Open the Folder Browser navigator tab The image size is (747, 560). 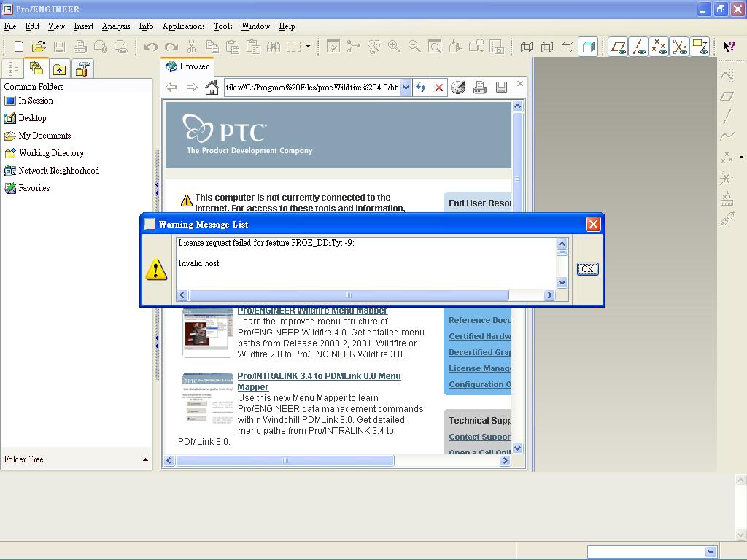[x=36, y=69]
